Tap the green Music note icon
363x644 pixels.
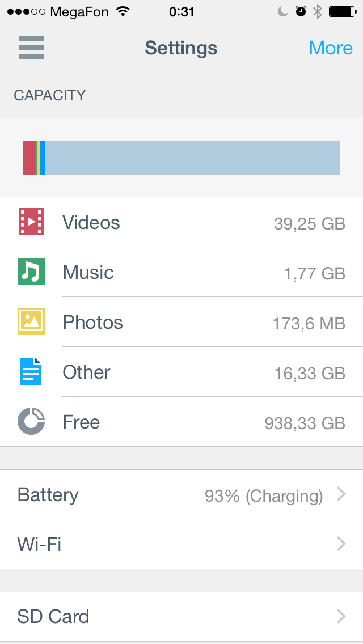pos(31,272)
